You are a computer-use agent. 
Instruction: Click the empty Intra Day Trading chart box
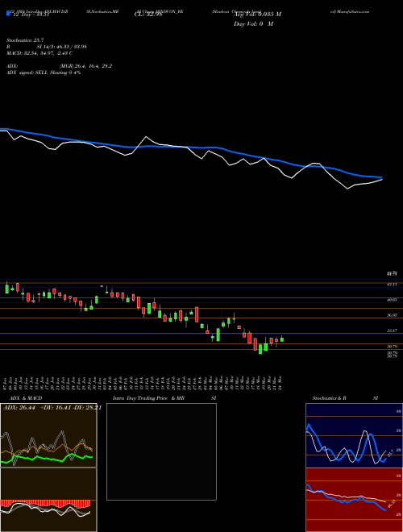click(161, 451)
